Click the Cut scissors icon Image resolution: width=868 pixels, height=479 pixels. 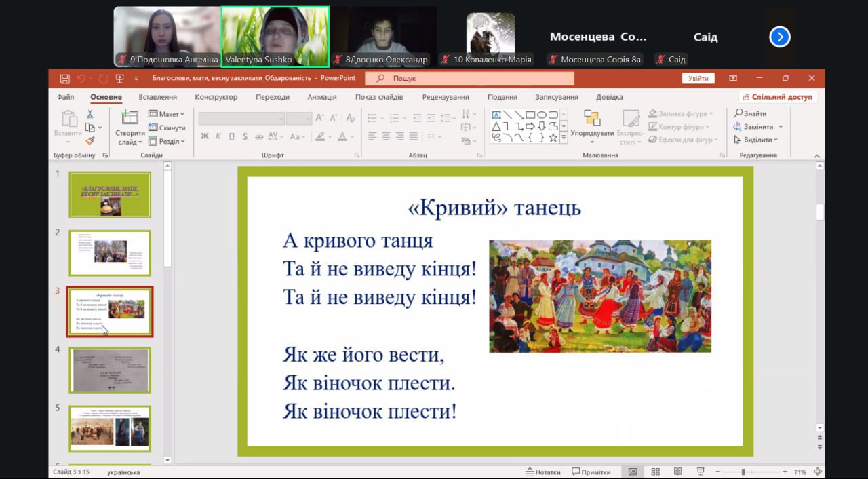pyautogui.click(x=90, y=114)
